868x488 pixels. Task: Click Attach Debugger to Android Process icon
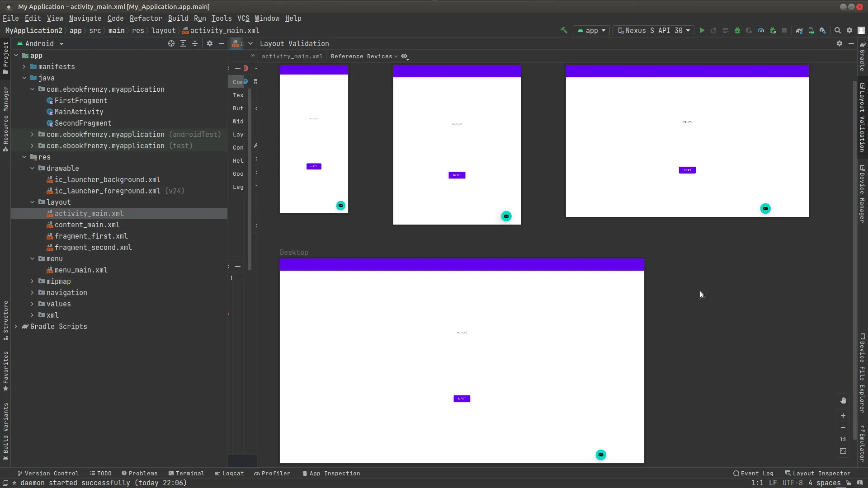[x=773, y=30]
